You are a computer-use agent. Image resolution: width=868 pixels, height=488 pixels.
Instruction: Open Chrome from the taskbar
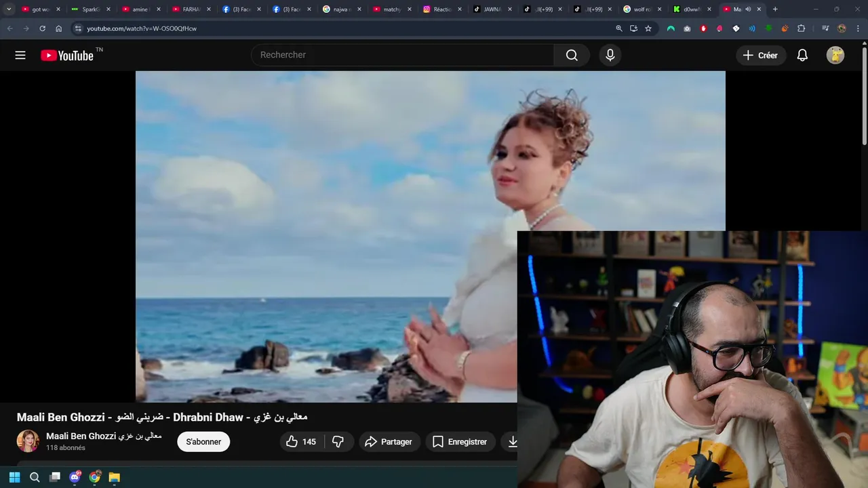point(95,477)
